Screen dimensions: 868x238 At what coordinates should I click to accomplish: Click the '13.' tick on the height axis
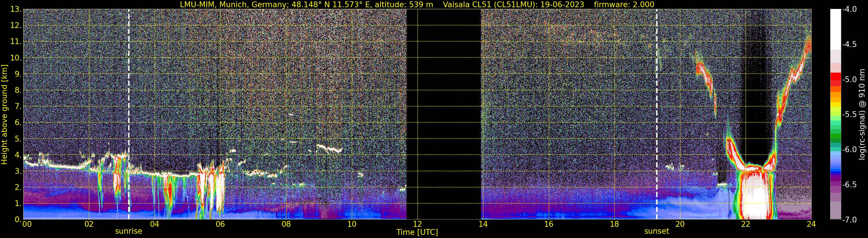[x=16, y=10]
